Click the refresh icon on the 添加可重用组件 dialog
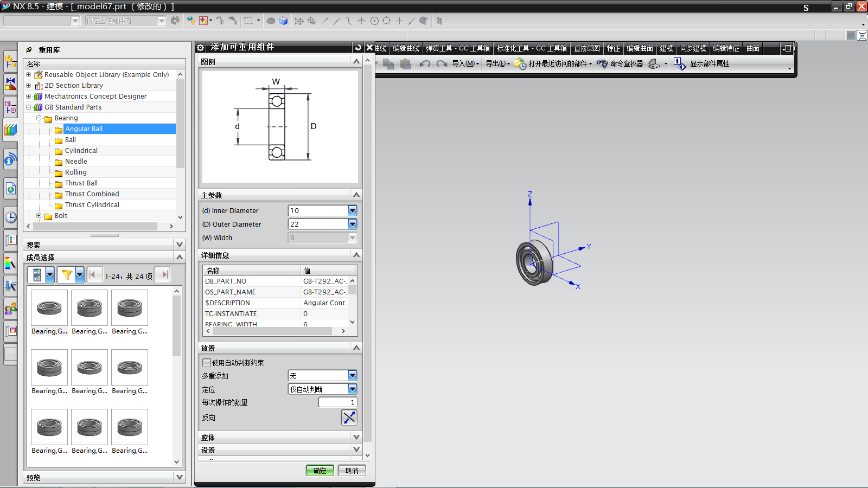The height and width of the screenshot is (488, 868). click(x=358, y=47)
